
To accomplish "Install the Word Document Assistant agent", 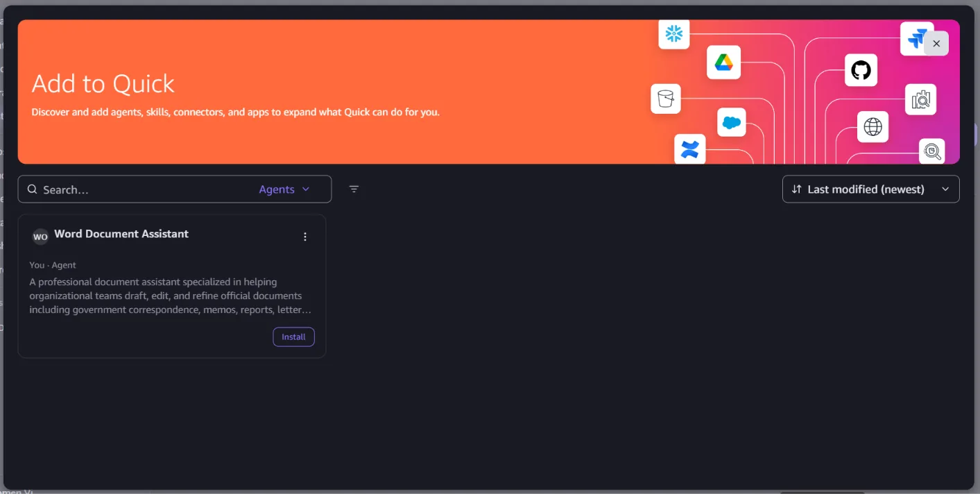I will pos(293,337).
